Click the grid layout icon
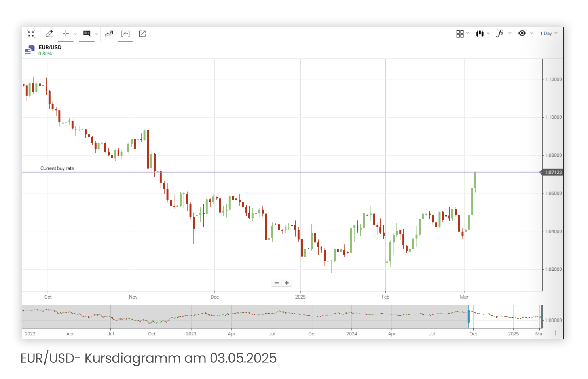Viewport: 588px width, 379px height. [x=460, y=34]
